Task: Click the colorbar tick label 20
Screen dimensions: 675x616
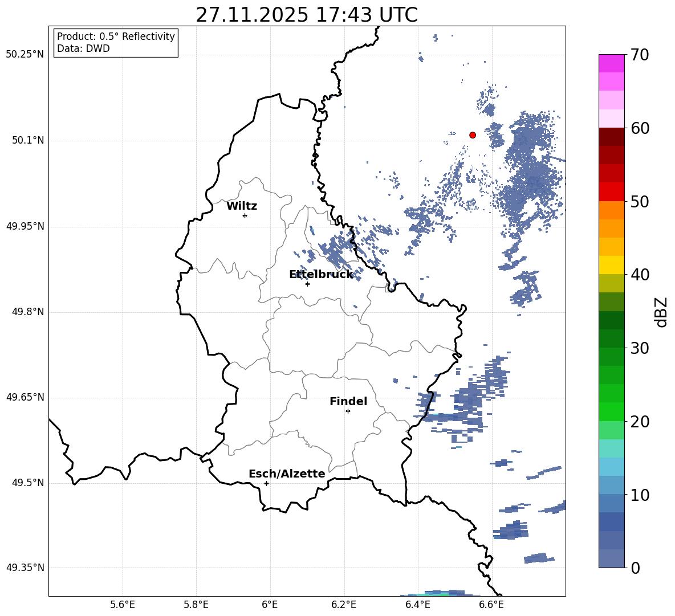Action: (x=640, y=422)
